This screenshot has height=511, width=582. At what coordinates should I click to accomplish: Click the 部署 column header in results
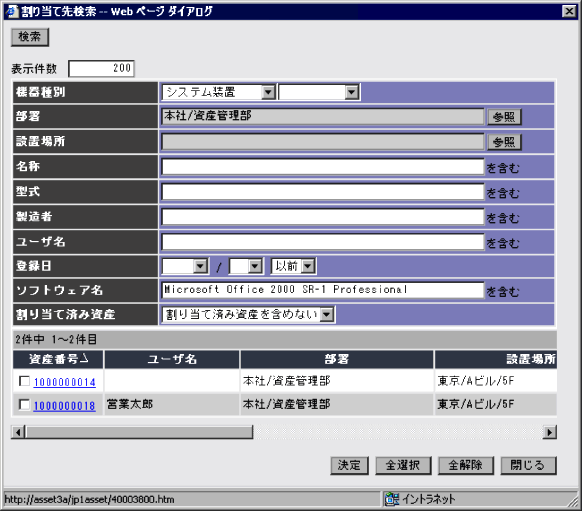tap(337, 359)
